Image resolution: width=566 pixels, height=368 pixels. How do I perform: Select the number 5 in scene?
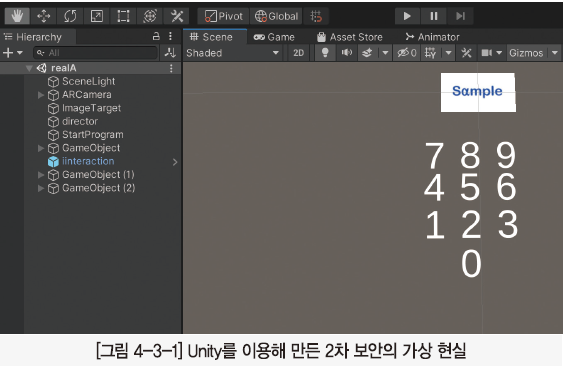[470, 187]
